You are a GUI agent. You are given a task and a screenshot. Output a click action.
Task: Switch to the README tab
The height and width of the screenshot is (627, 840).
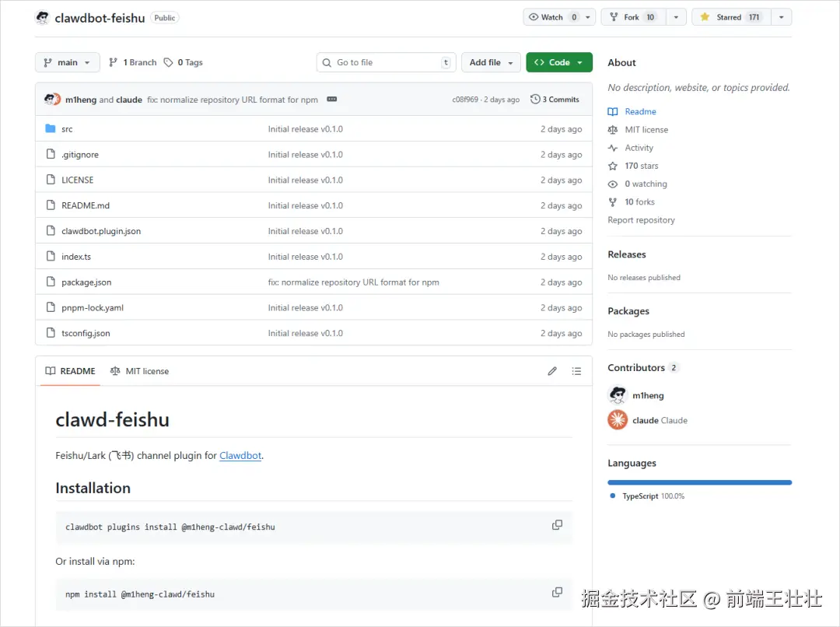coord(70,371)
